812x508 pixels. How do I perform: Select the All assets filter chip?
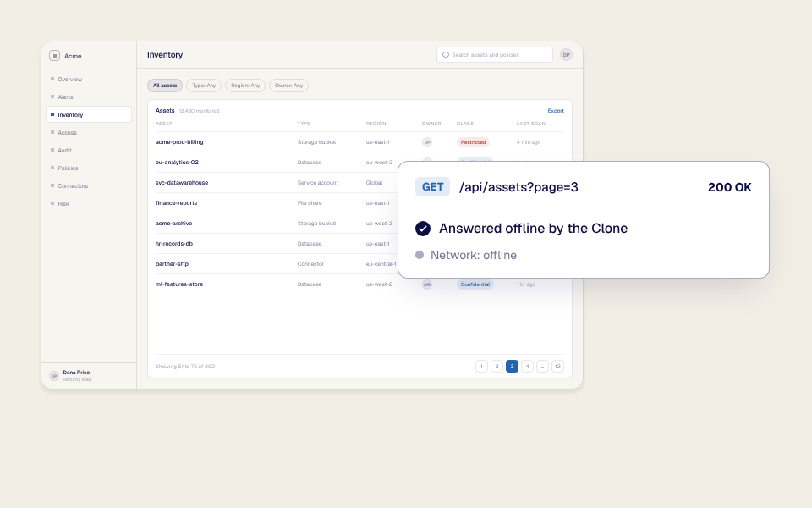point(165,86)
